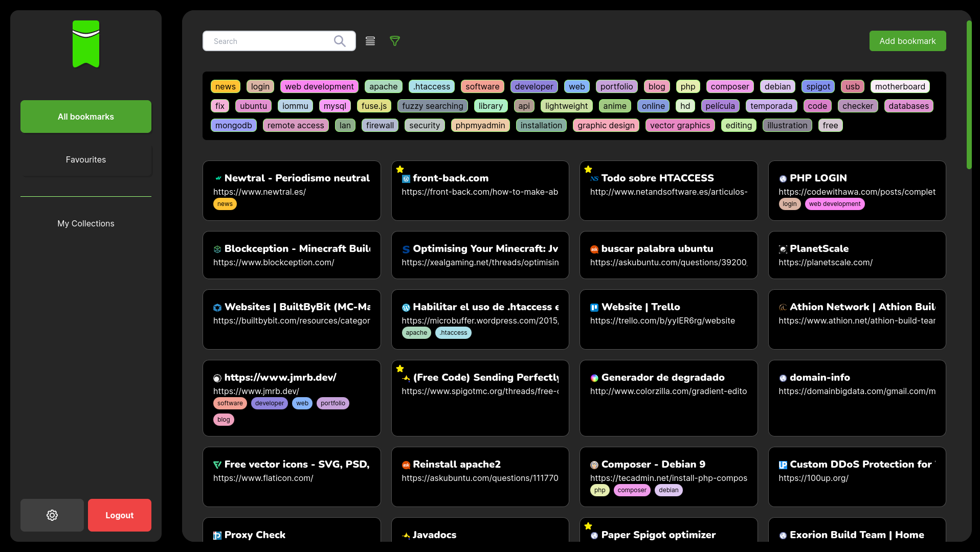Click the red Logout button
Image resolution: width=980 pixels, height=552 pixels.
[x=120, y=515]
